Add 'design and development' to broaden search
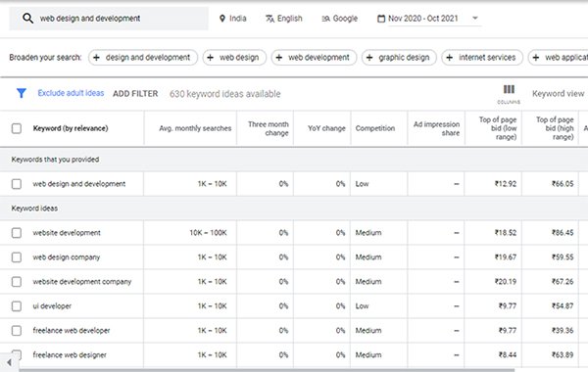Image resolution: width=588 pixels, height=372 pixels. pos(143,58)
